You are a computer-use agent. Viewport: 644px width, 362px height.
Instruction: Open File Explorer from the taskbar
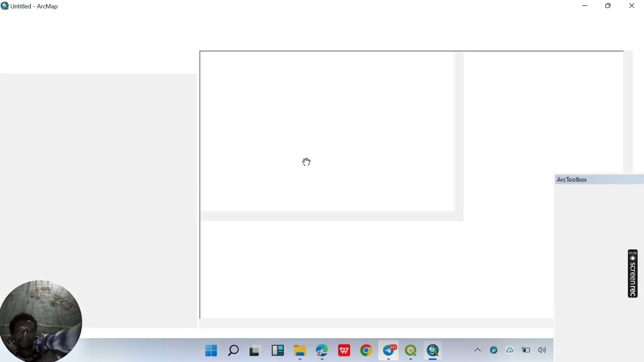300,350
